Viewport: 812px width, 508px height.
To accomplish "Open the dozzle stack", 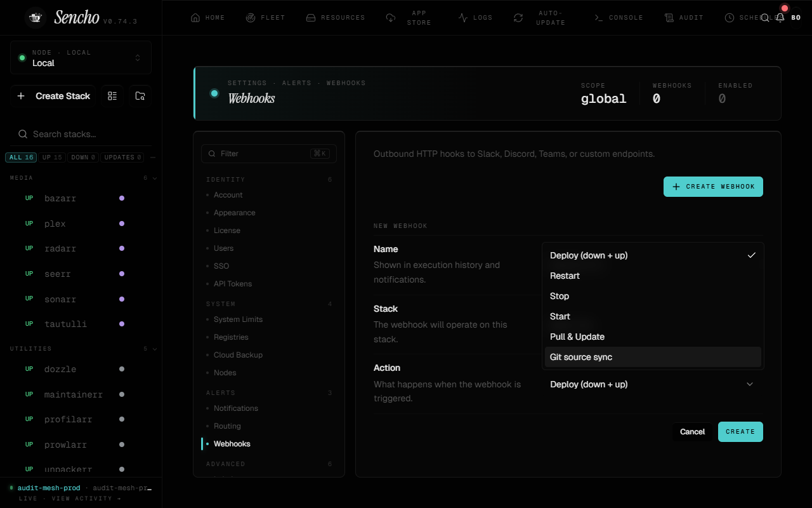I will pos(81,369).
